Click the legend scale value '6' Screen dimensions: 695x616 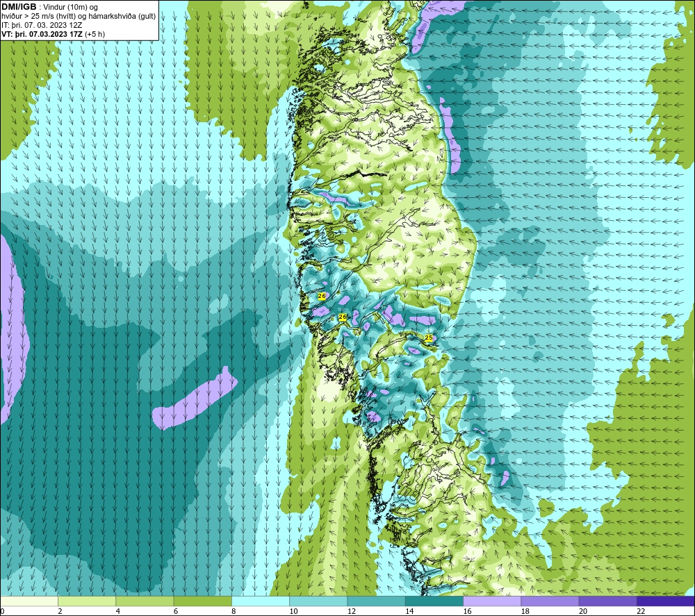pyautogui.click(x=176, y=611)
